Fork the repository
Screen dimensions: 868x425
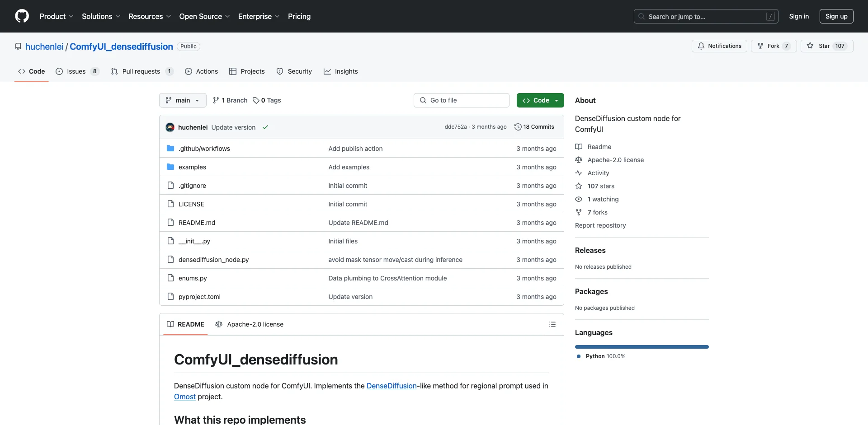pos(774,46)
